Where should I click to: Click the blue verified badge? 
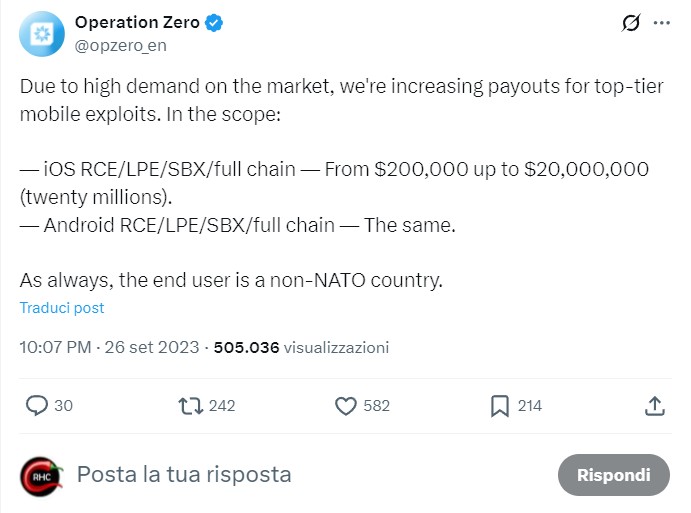coord(215,23)
